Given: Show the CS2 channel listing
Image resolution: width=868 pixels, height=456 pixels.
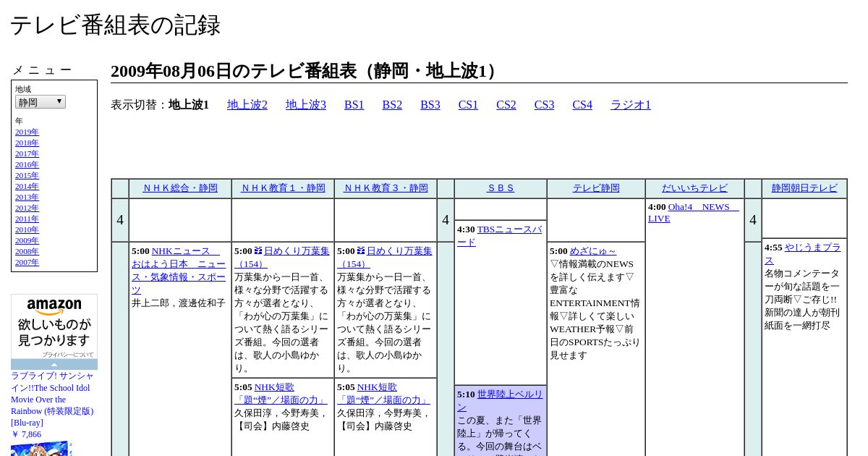Looking at the screenshot, I should point(506,105).
